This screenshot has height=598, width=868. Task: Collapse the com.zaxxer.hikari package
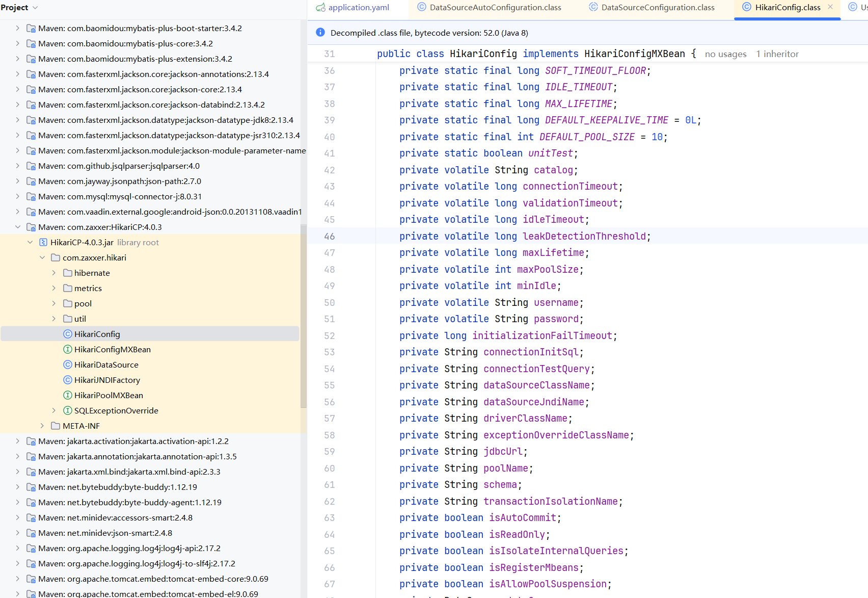[x=42, y=257]
